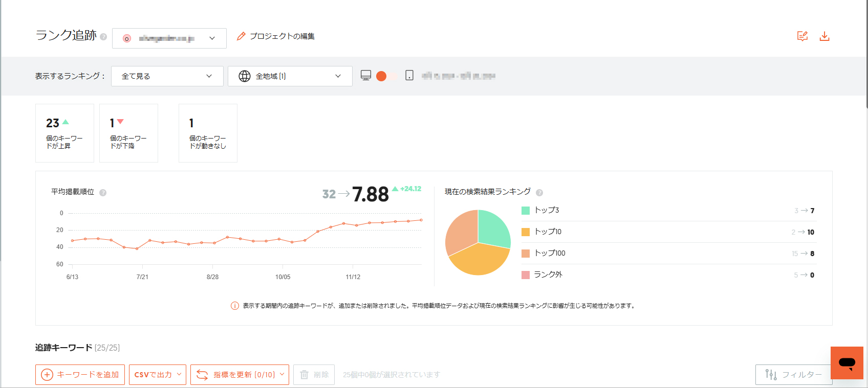
Task: Open the notes edit icon at top right
Action: click(802, 36)
